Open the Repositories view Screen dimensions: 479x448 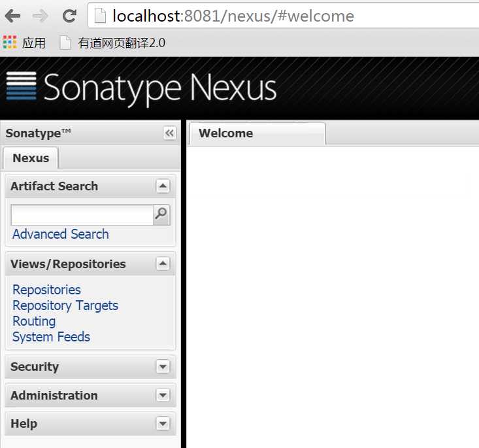(x=47, y=290)
